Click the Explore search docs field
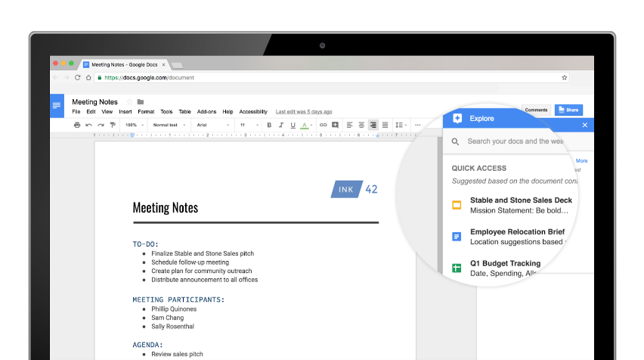Screen dimensions: 644x360 514,141
